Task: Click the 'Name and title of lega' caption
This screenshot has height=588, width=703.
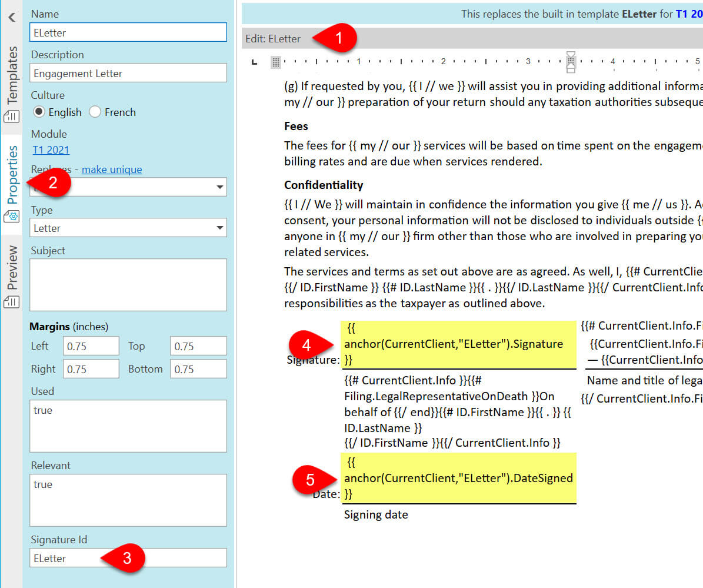Action: [x=644, y=380]
